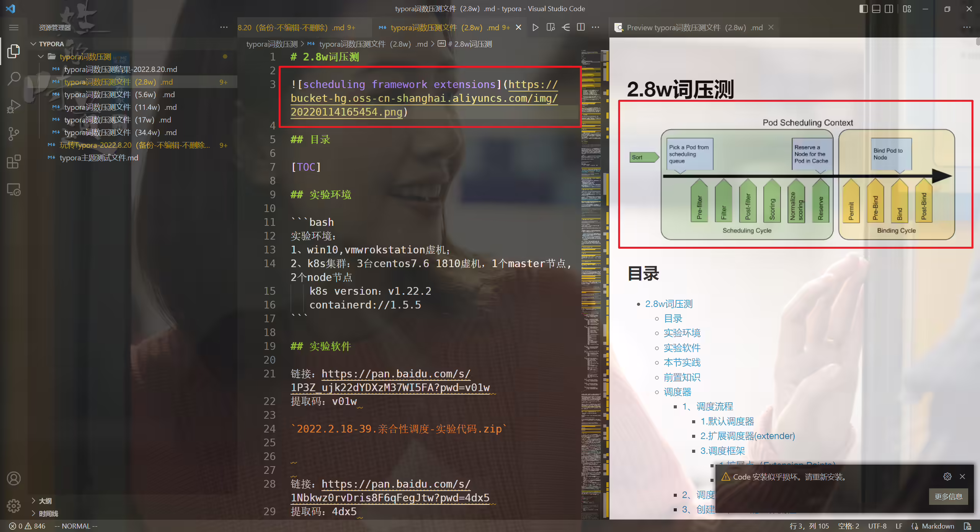Screen dimensions: 980x532
Task: Open Remote Explorer view
Action: pyautogui.click(x=14, y=189)
